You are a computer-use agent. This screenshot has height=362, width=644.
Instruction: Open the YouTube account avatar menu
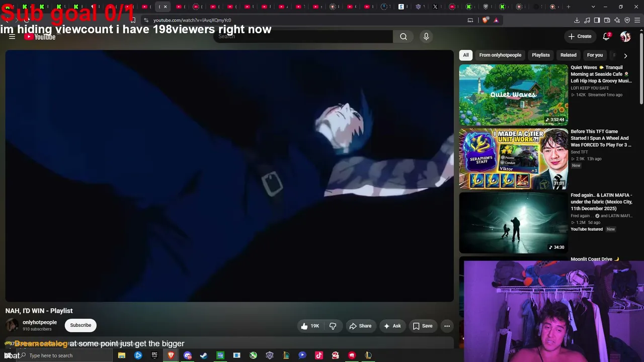625,36
